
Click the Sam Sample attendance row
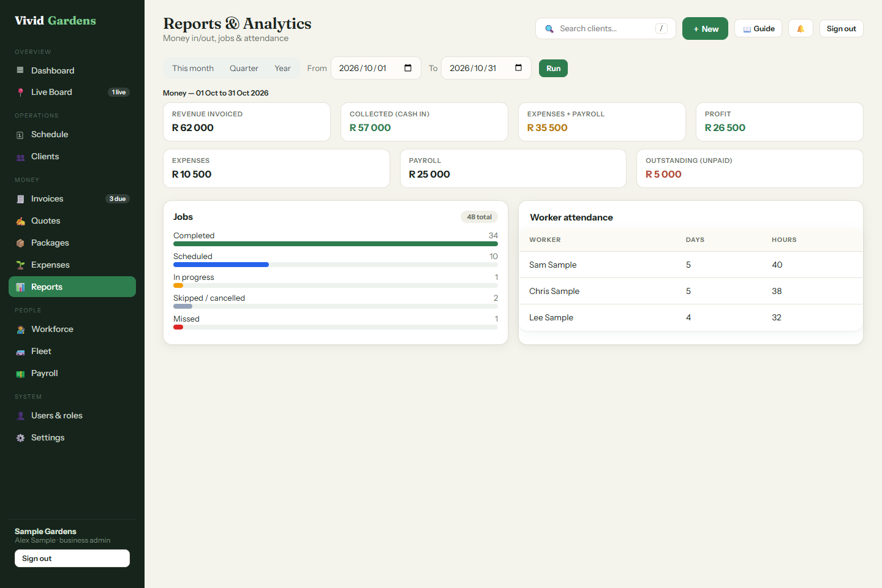click(x=690, y=265)
